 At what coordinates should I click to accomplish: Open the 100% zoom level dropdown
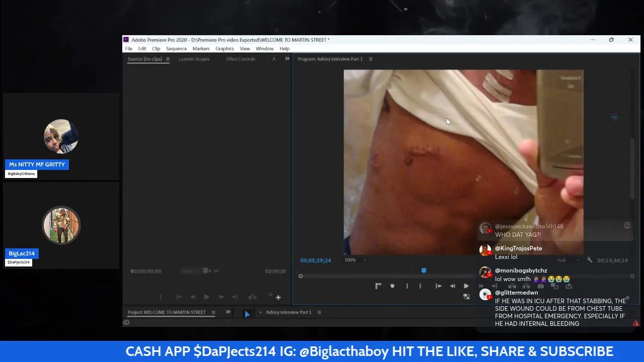(x=356, y=260)
